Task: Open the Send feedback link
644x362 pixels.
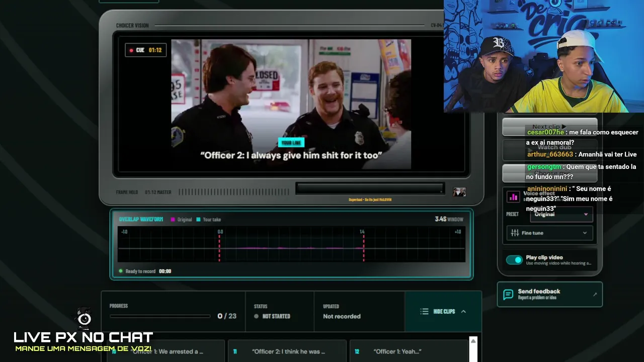Action: click(550, 294)
